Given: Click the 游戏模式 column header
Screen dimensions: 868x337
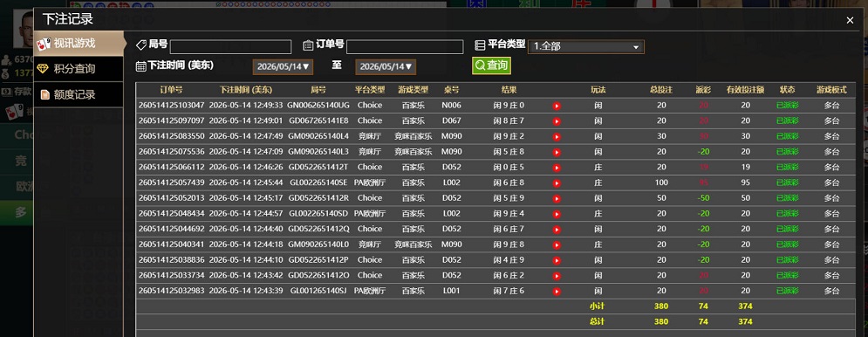Looking at the screenshot, I should 831,90.
